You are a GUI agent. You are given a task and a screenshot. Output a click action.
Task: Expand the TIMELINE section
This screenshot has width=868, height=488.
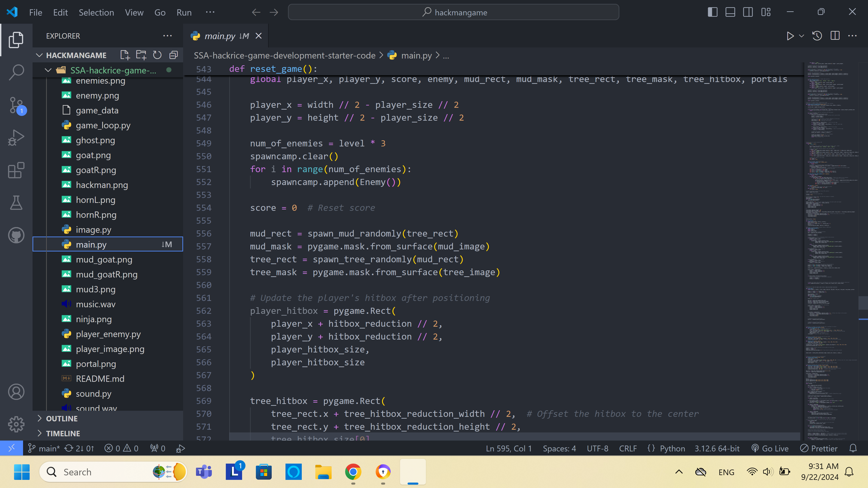coord(63,434)
